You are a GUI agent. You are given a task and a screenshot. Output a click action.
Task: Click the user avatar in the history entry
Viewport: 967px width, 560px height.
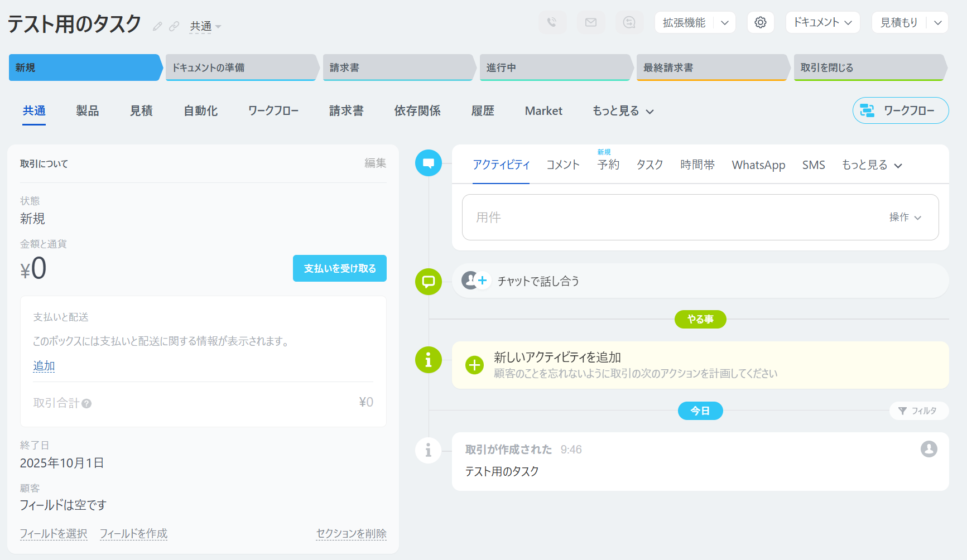[928, 449]
